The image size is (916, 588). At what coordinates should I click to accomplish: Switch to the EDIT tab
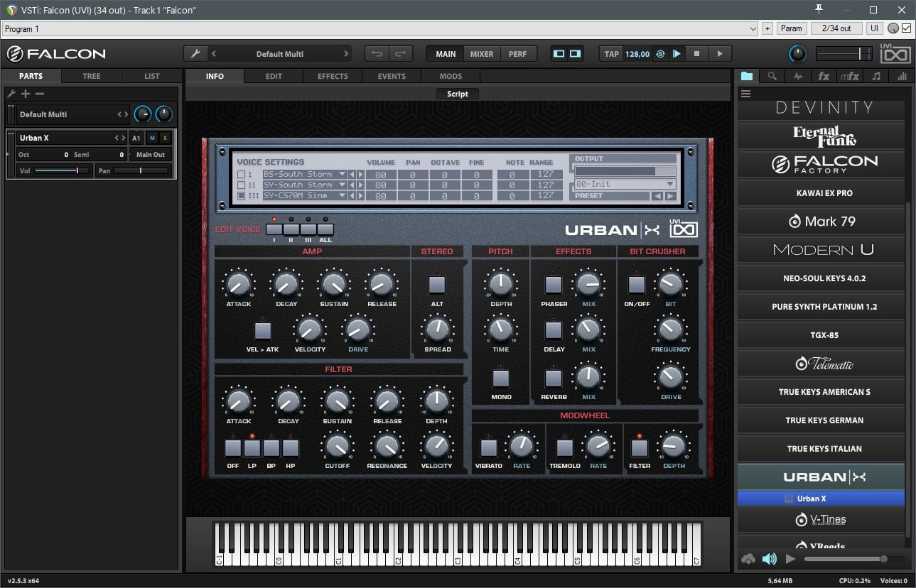point(274,76)
